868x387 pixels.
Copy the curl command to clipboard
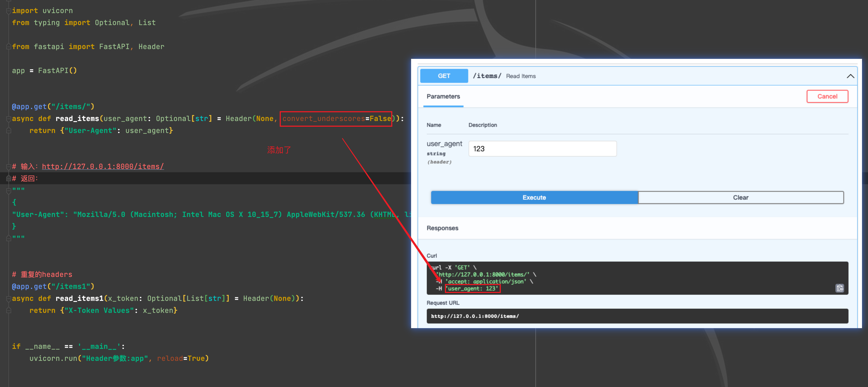click(839, 288)
